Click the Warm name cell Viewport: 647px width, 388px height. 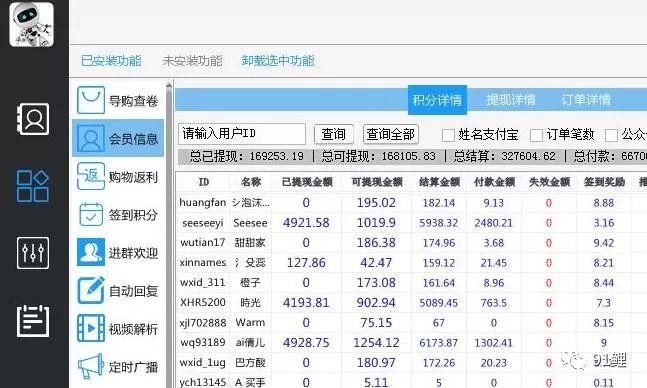click(250, 322)
